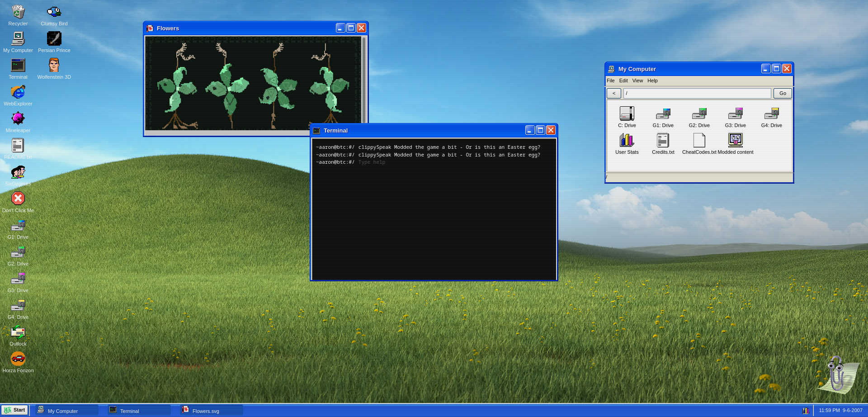Screen dimensions: 868x417
Task: Open WebExplorer browser icon
Action: point(18,95)
